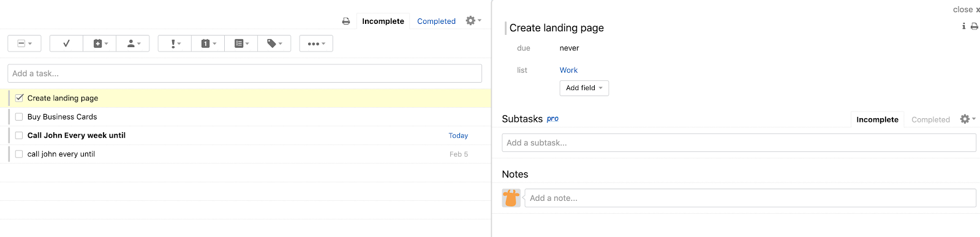Focus the Add a task input field
This screenshot has width=980, height=237.
tap(245, 73)
